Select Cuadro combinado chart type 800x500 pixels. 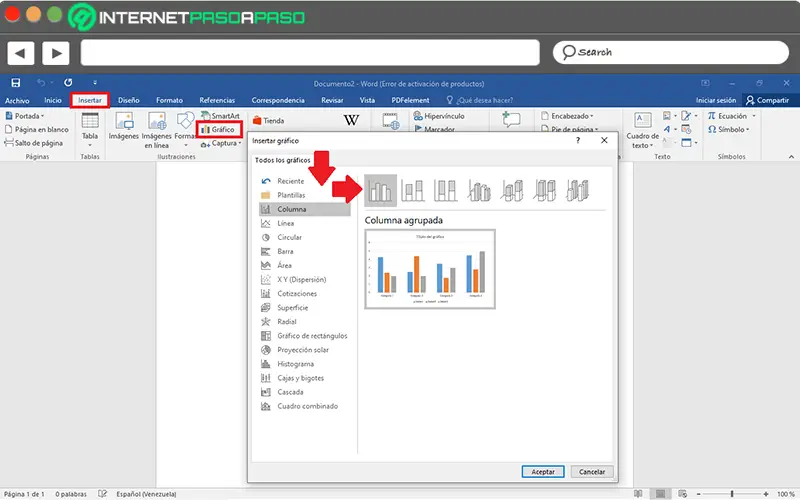pyautogui.click(x=304, y=407)
